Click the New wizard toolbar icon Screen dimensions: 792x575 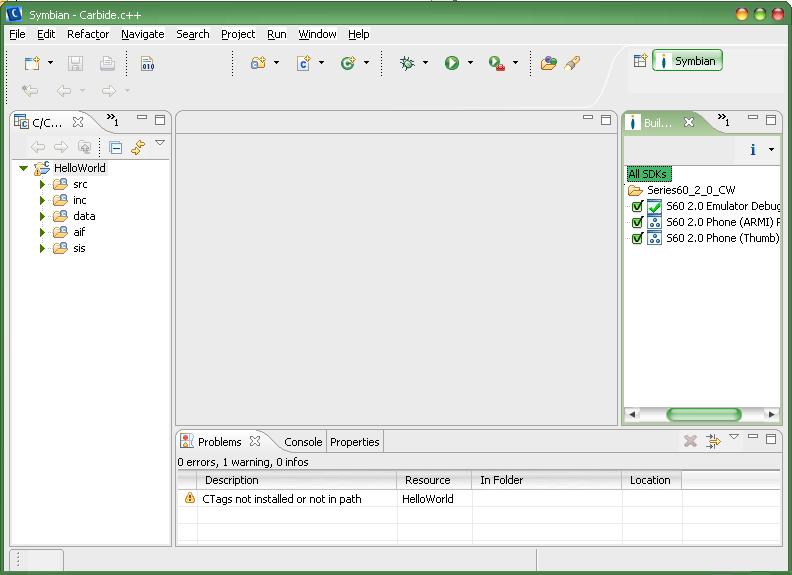[x=32, y=63]
